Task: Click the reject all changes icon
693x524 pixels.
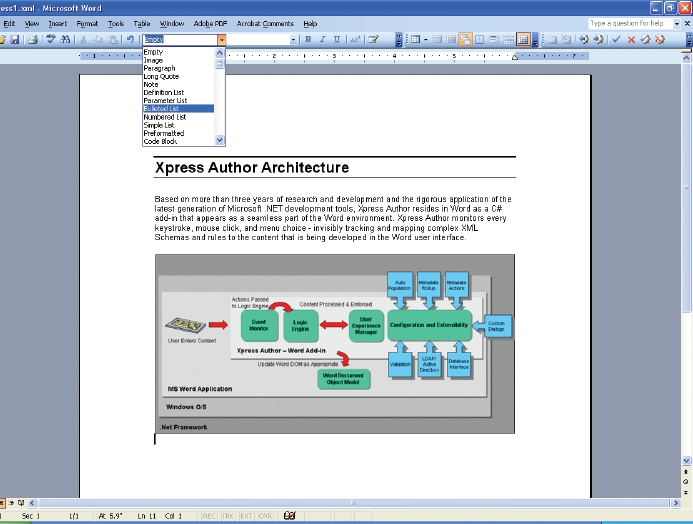Action: pyautogui.click(x=660, y=40)
